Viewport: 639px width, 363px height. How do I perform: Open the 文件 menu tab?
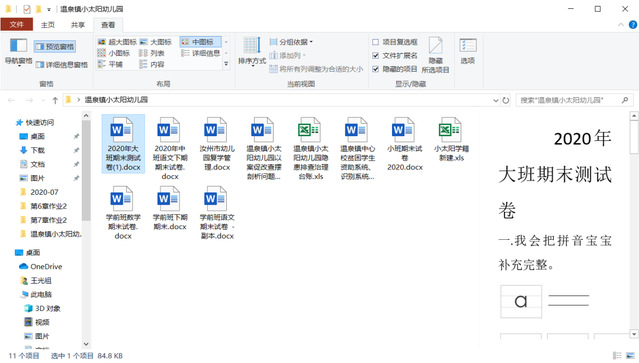click(17, 24)
